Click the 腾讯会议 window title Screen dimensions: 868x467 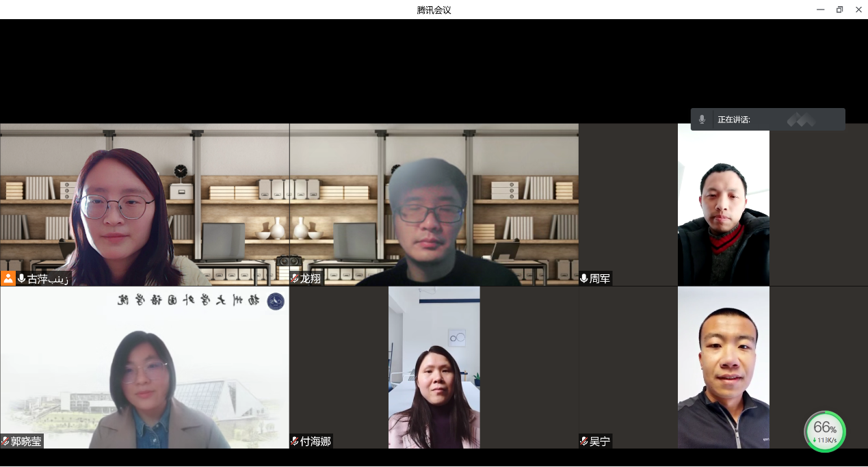pos(434,10)
